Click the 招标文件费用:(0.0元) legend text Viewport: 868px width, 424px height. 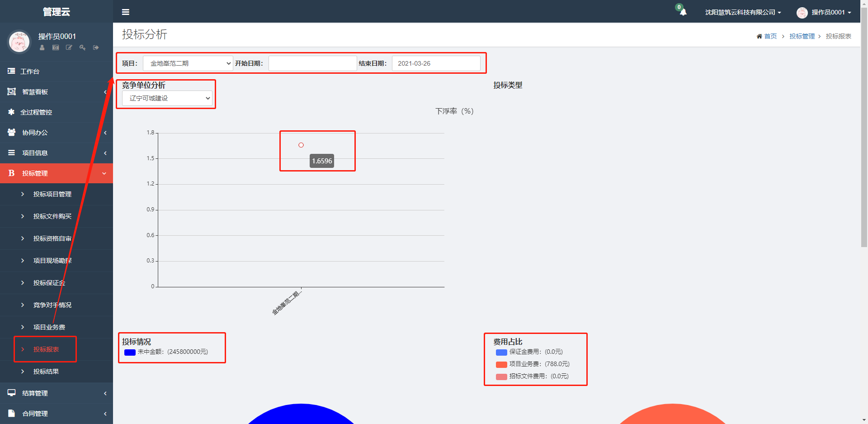tap(539, 376)
